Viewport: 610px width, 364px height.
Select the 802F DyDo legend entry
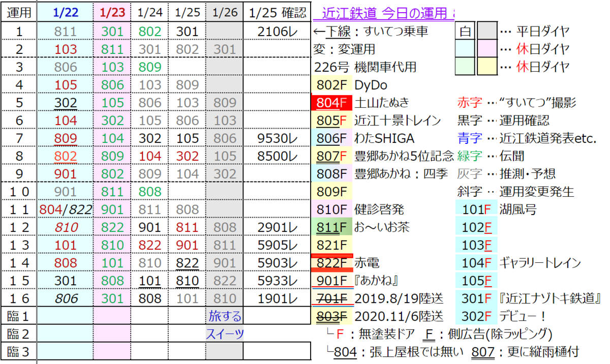point(331,85)
